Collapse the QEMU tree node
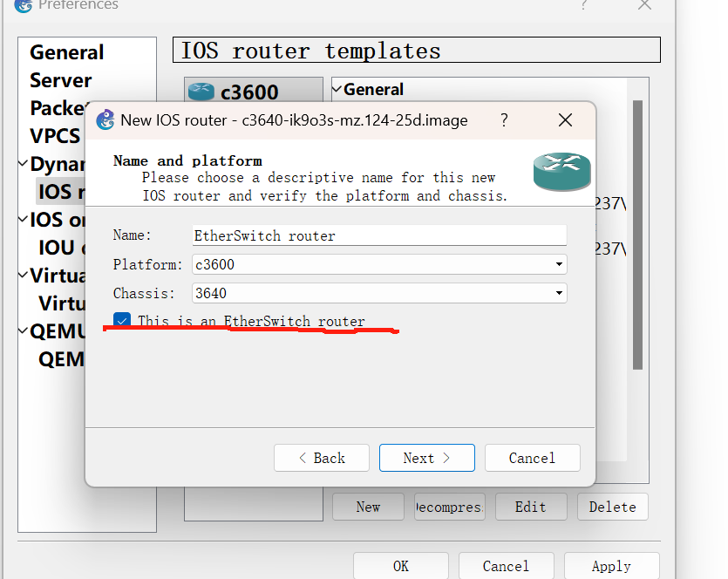 [x=24, y=330]
